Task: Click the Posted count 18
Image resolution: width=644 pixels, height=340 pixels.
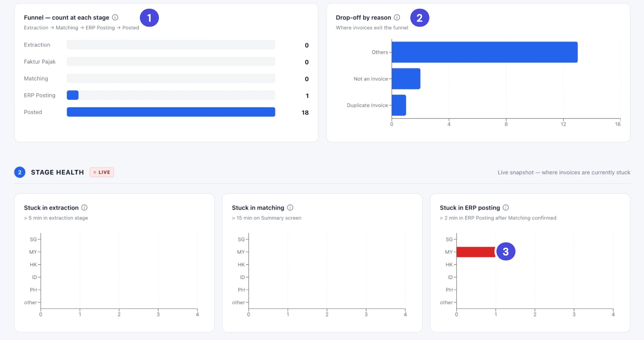Action: click(305, 113)
